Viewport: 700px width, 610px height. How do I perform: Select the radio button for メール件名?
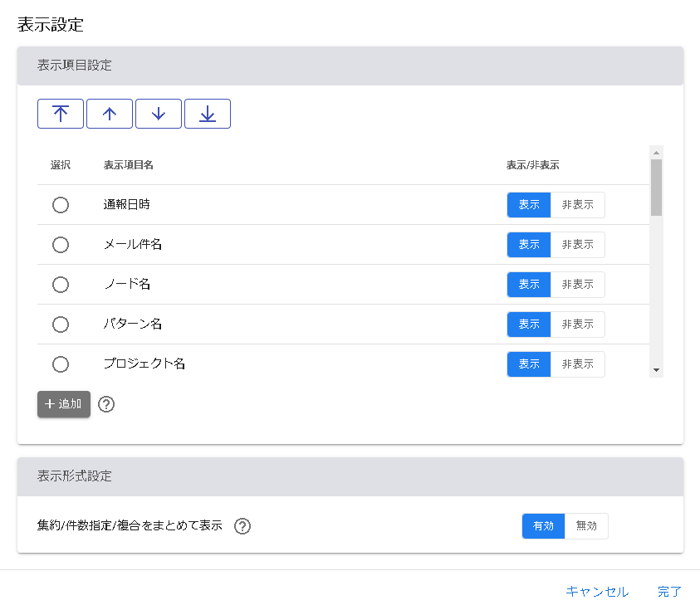point(60,245)
